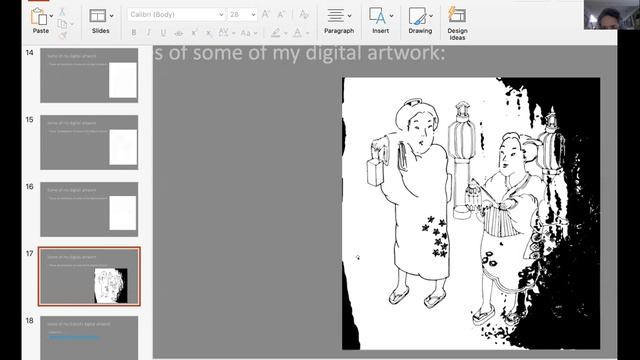
Task: Activate the Format Painter brush icon
Action: pyautogui.click(x=62, y=36)
